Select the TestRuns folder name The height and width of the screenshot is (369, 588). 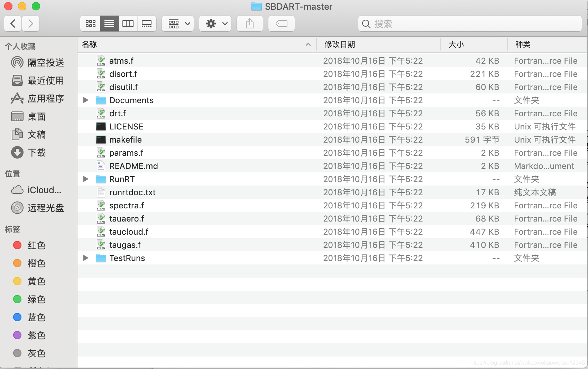pos(127,258)
